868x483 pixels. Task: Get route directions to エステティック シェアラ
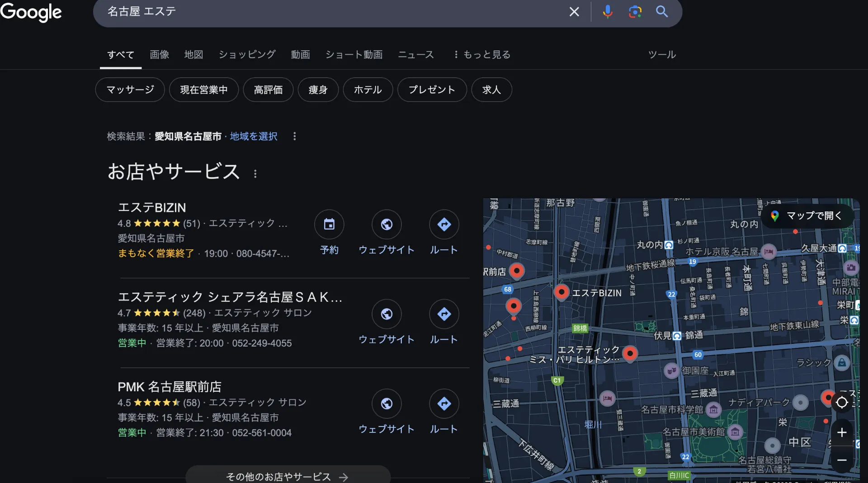[444, 314]
